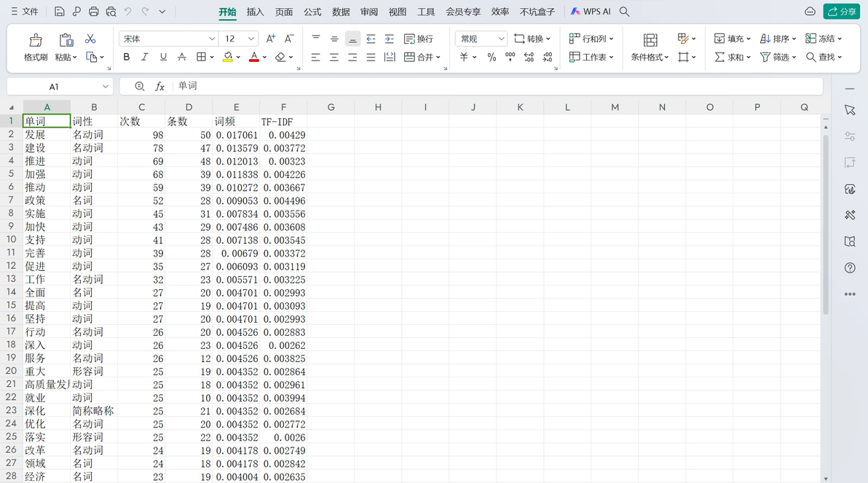
Task: Click the Justify alignment icon
Action: 371,57
